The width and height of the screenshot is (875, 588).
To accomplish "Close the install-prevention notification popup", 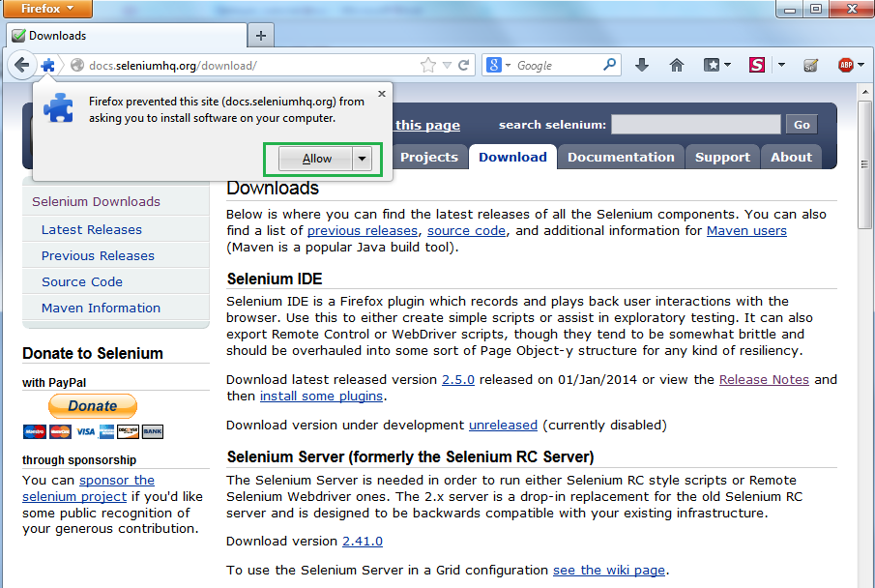I will coord(382,94).
